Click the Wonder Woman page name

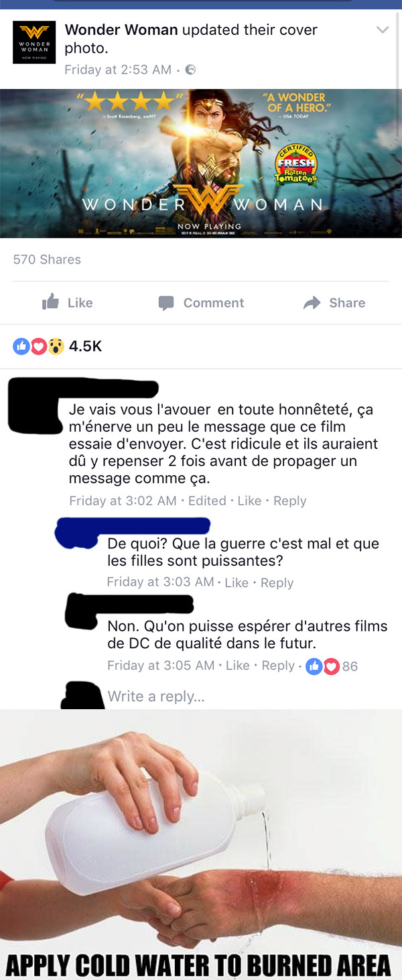[x=121, y=29]
